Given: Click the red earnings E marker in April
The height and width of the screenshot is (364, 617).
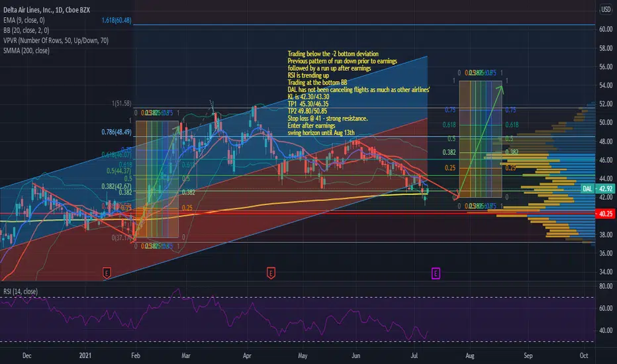Looking at the screenshot, I should [271, 272].
